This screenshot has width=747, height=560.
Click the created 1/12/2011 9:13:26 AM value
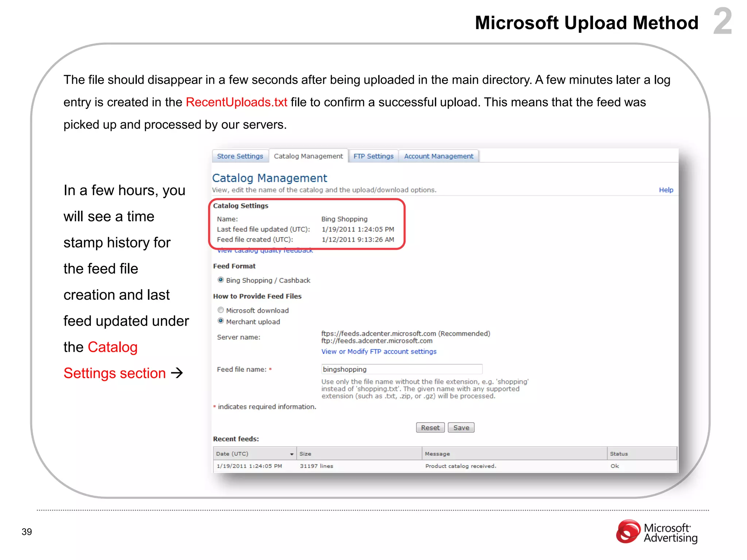click(x=358, y=240)
